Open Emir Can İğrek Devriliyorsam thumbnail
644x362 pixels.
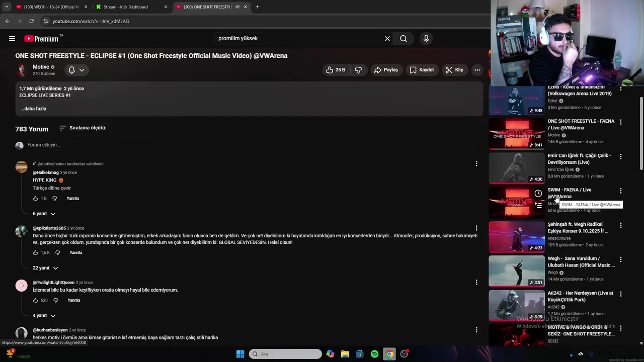pos(517,168)
